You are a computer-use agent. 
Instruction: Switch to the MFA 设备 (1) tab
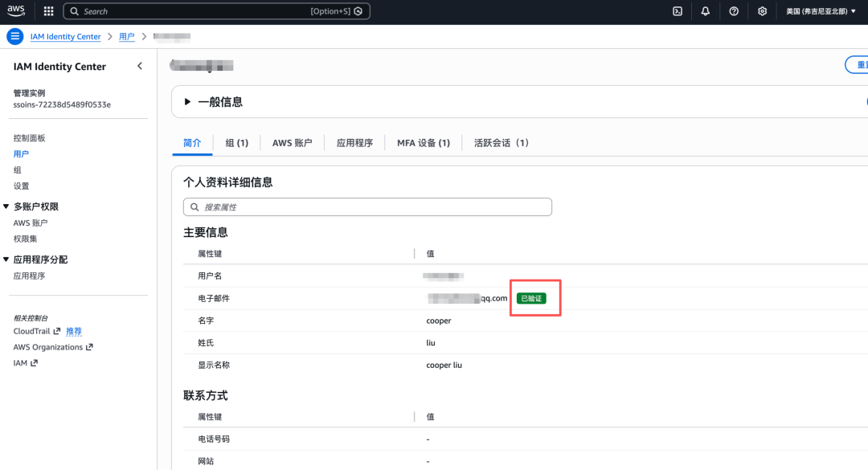coord(424,143)
